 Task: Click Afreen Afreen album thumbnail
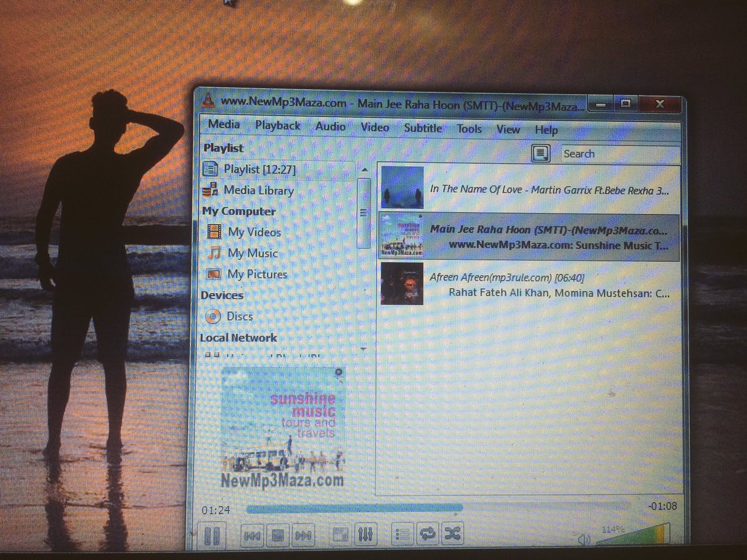pos(402,284)
